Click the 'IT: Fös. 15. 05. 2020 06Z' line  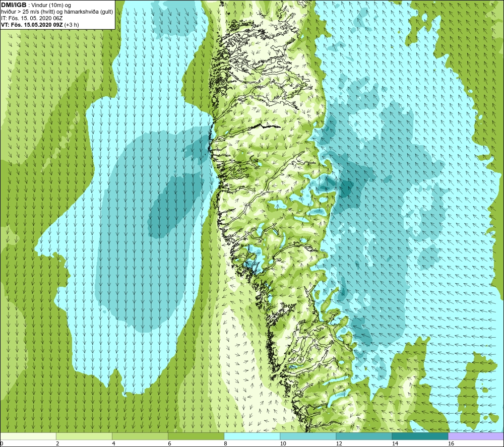(32, 18)
